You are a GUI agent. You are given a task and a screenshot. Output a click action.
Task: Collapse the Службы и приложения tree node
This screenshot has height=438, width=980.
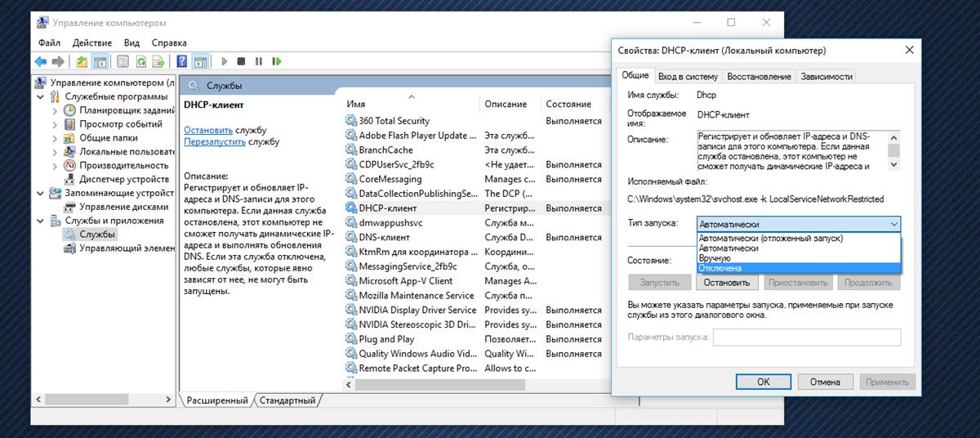tap(40, 221)
